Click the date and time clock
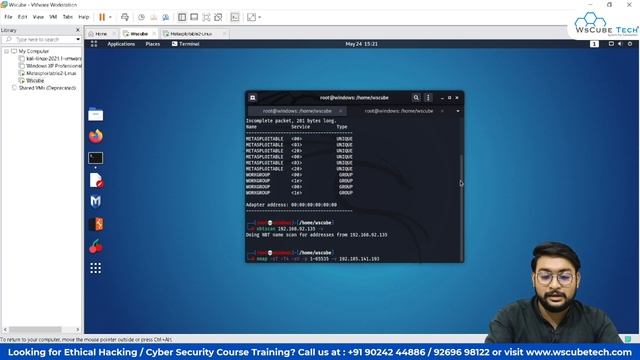This screenshot has height=360, width=640. 361,44
